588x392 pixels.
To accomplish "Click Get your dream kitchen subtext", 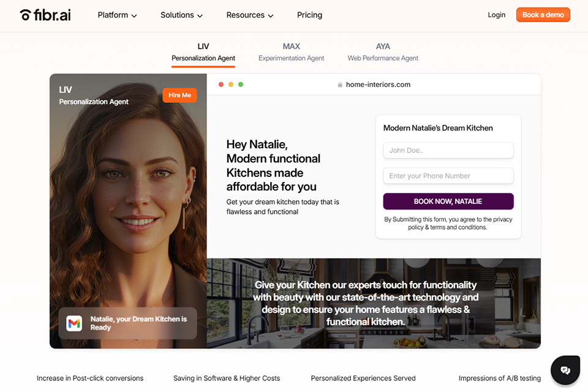I will [283, 206].
